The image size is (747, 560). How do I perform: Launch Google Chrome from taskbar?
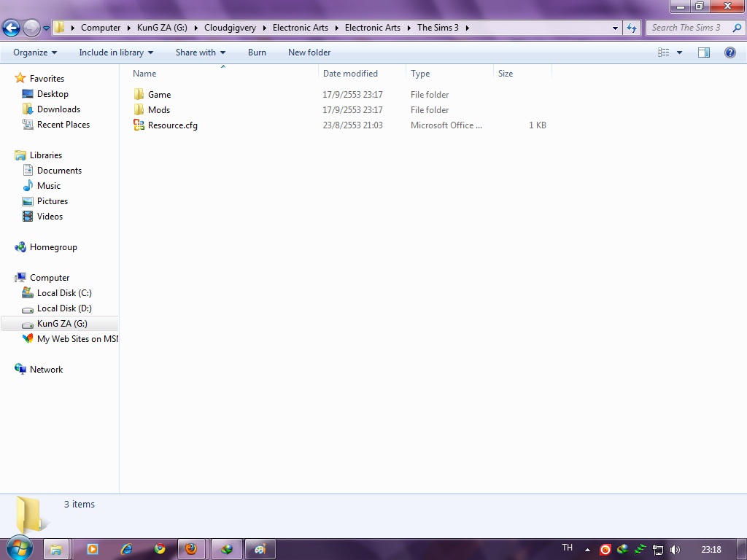click(160, 549)
